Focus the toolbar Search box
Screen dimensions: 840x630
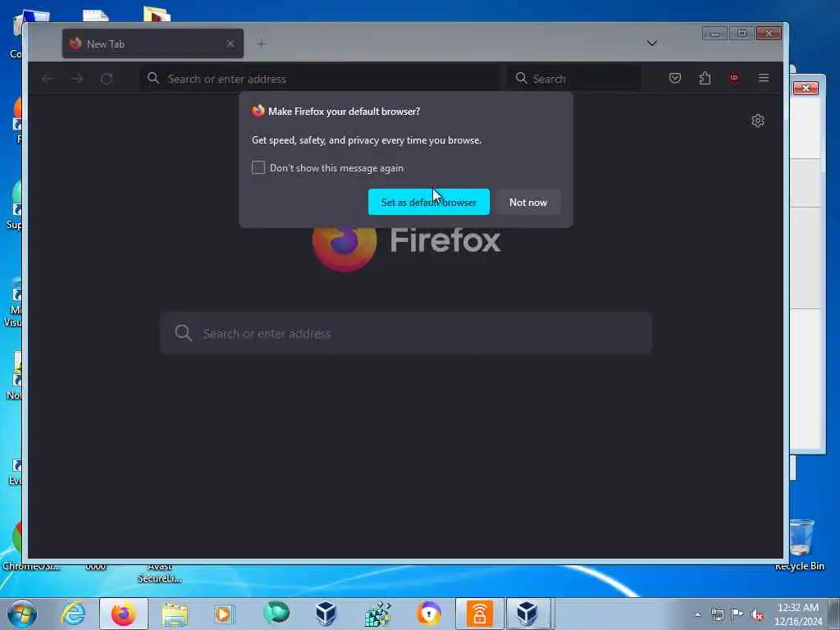[x=574, y=79]
